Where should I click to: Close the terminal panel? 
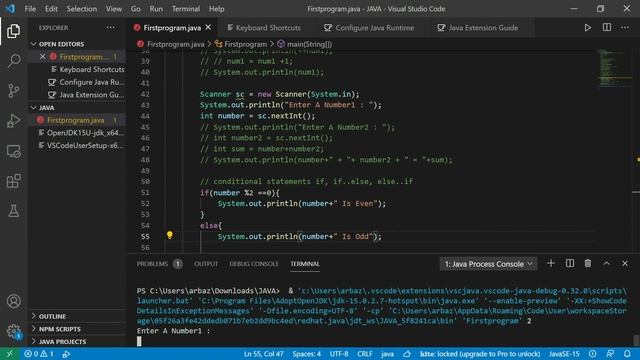tap(625, 264)
